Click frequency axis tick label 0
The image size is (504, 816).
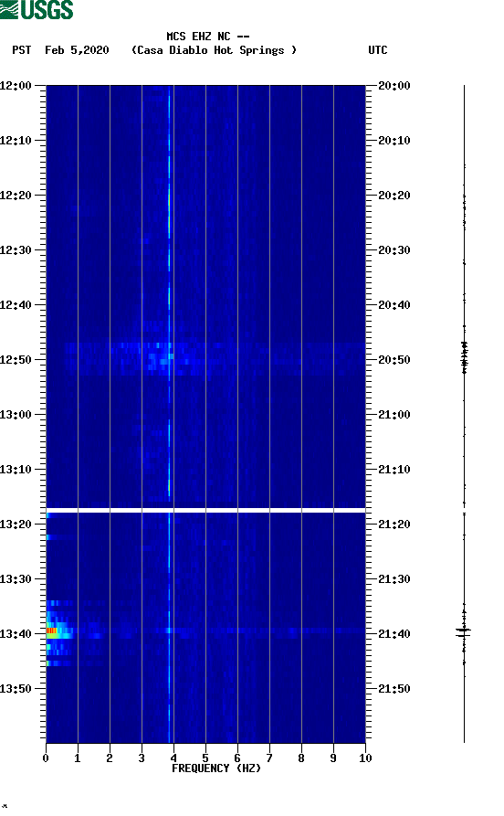(46, 758)
